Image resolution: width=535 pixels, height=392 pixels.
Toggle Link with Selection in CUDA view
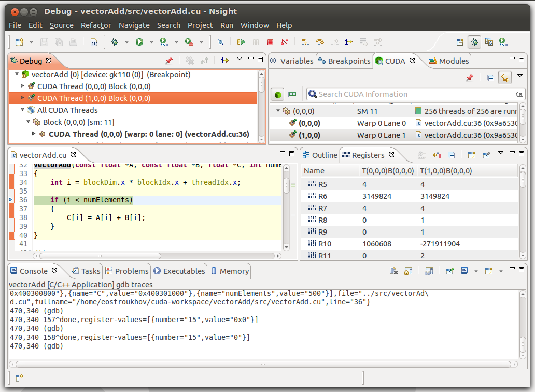pos(506,77)
